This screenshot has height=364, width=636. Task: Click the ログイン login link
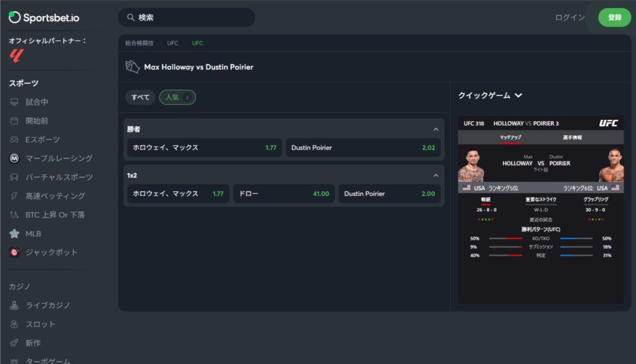pos(570,17)
